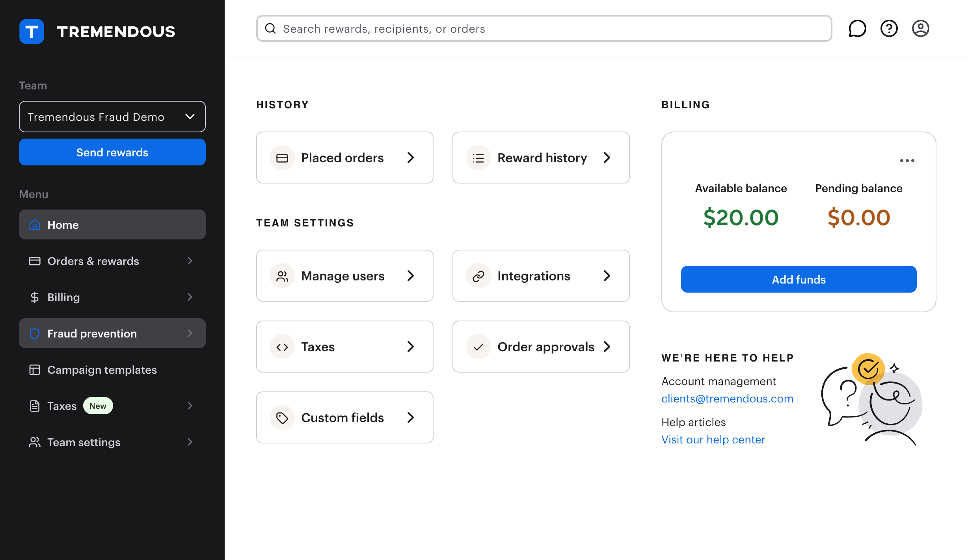
Task: Click the help question mark icon
Action: [889, 28]
